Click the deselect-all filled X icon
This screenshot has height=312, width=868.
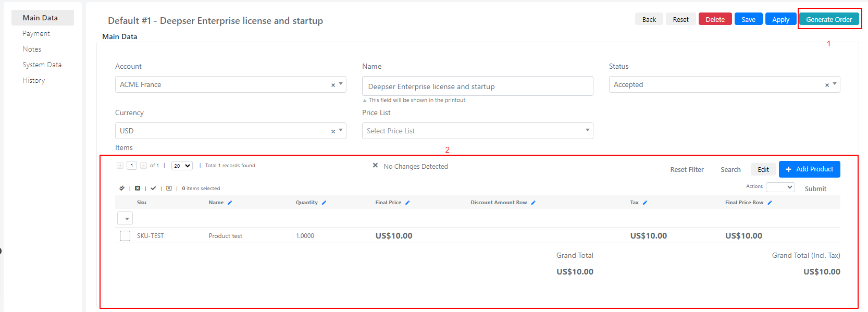[x=138, y=188]
